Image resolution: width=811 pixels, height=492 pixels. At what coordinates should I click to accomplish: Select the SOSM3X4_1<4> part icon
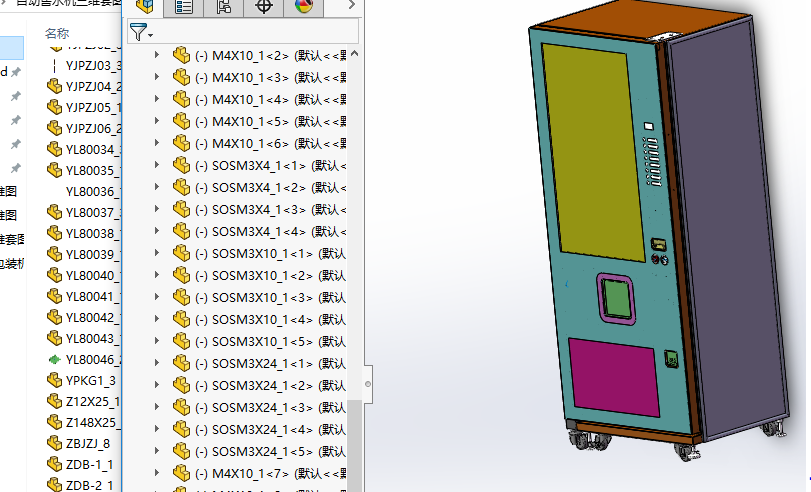(182, 231)
